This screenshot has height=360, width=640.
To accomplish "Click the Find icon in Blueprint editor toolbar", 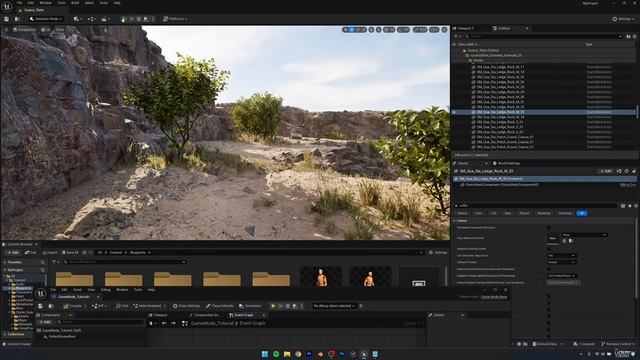I will 122,306.
